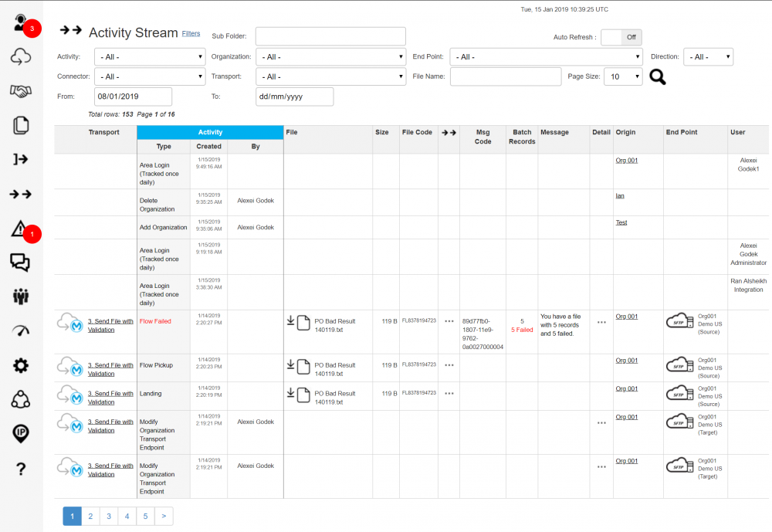Click the chat messages sidebar icon
772x532 pixels.
pyautogui.click(x=21, y=263)
